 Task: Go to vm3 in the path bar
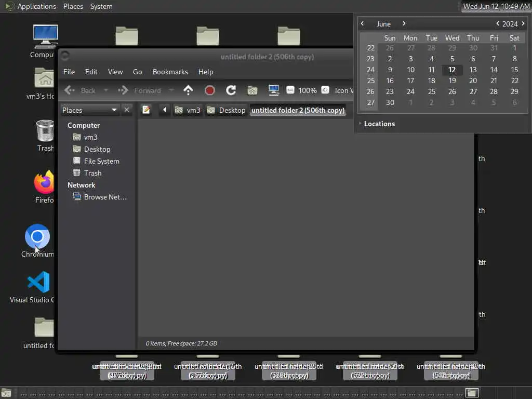tap(188, 110)
